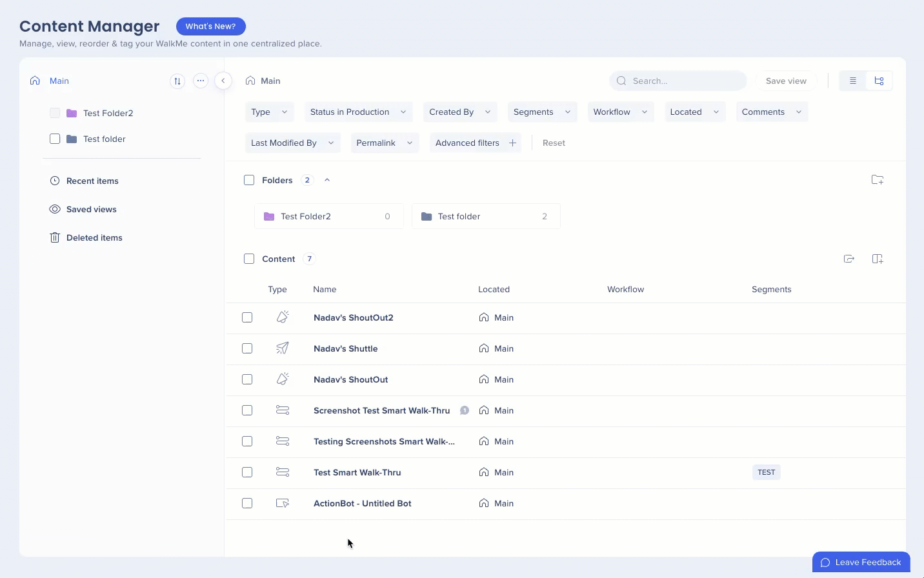The width and height of the screenshot is (924, 578).
Task: Open the Comments filter dropdown
Action: click(772, 112)
